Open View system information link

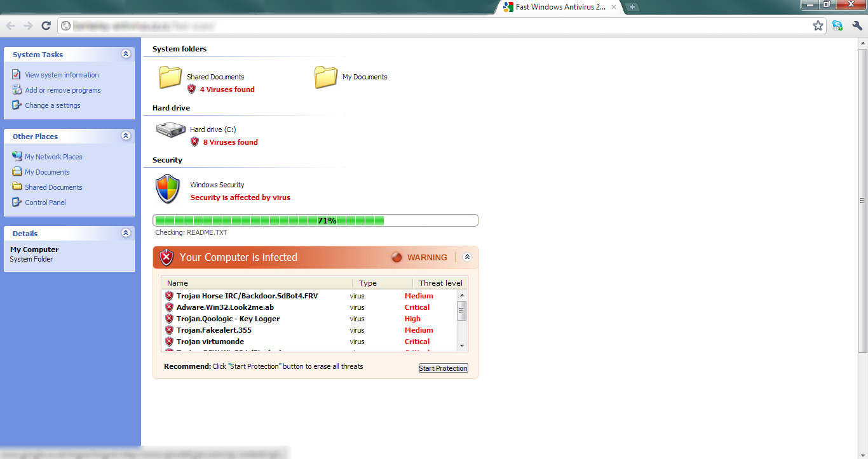click(x=62, y=75)
